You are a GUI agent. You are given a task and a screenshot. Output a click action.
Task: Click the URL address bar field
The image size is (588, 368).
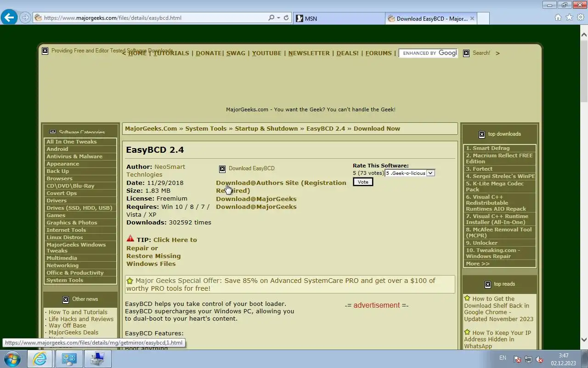[152, 18]
